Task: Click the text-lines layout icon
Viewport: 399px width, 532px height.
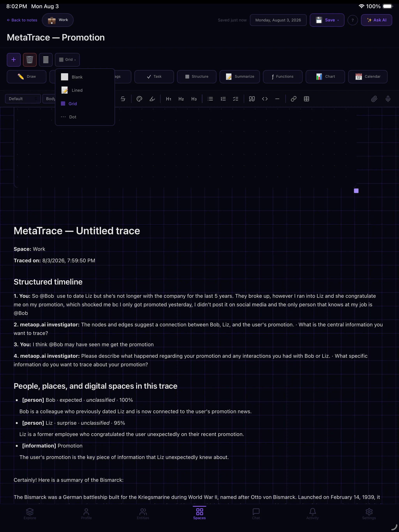Action: click(x=46, y=60)
